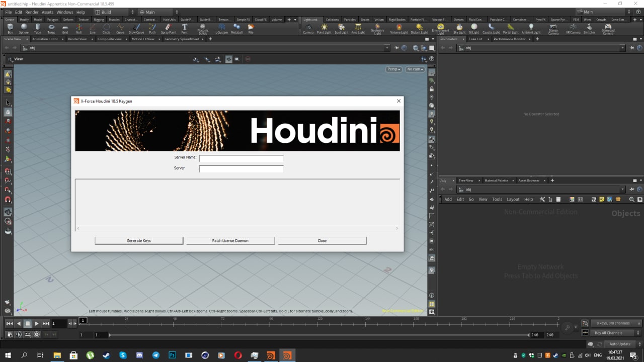Open Windows Start menu
Image resolution: width=644 pixels, height=362 pixels.
[8, 355]
